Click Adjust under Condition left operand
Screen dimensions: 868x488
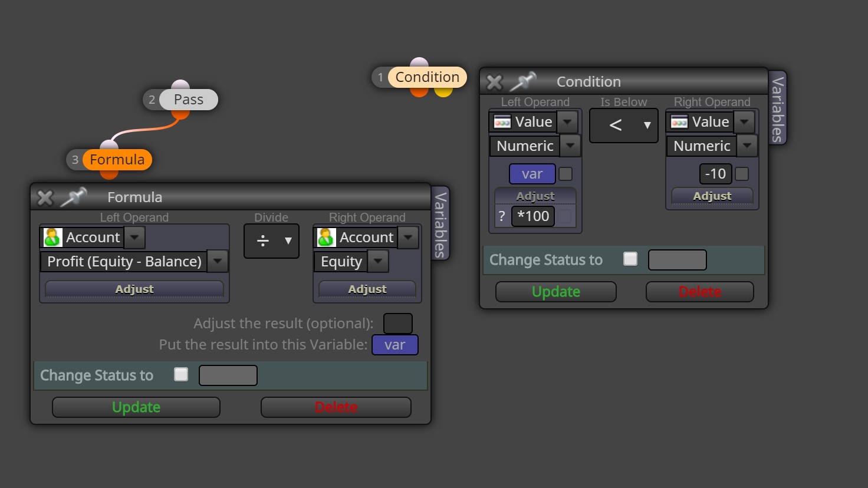tap(535, 196)
